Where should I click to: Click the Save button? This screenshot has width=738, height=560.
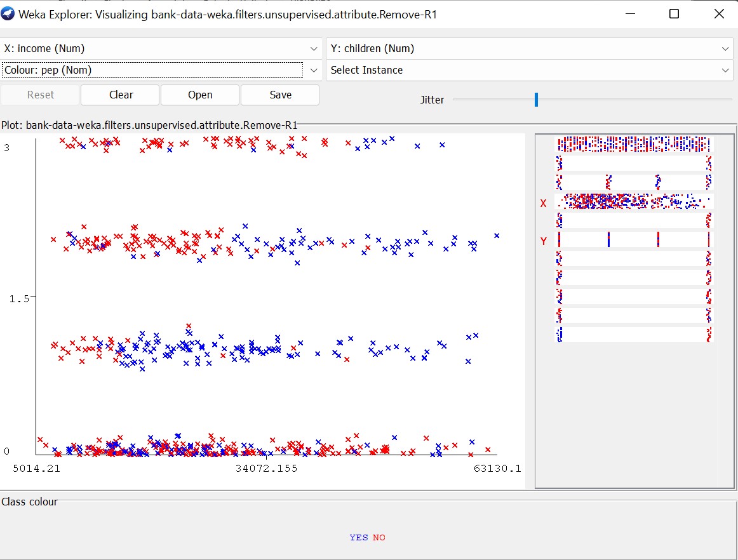coord(280,95)
